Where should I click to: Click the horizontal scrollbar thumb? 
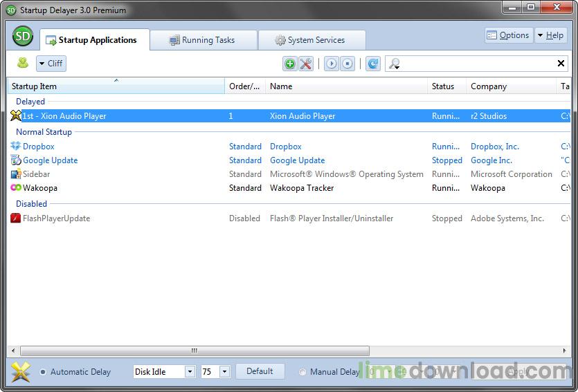pos(195,351)
